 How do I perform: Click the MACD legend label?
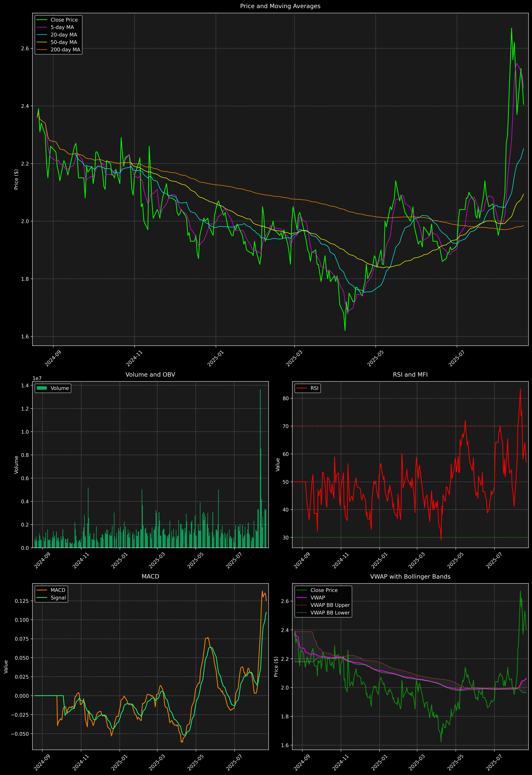58,590
